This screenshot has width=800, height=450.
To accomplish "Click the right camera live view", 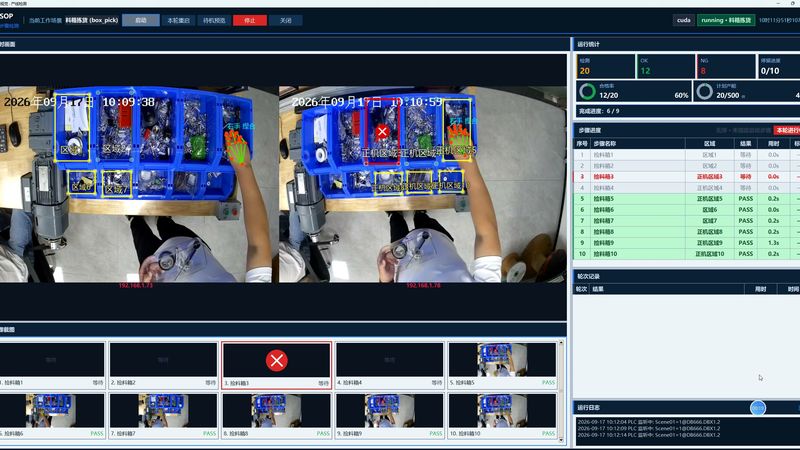I will (422, 184).
